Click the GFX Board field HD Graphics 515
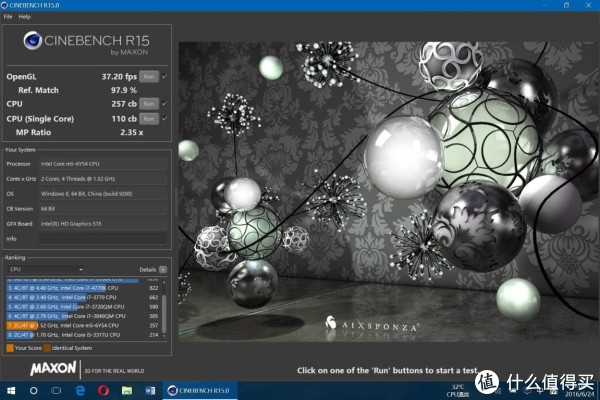600x400 pixels. click(103, 224)
